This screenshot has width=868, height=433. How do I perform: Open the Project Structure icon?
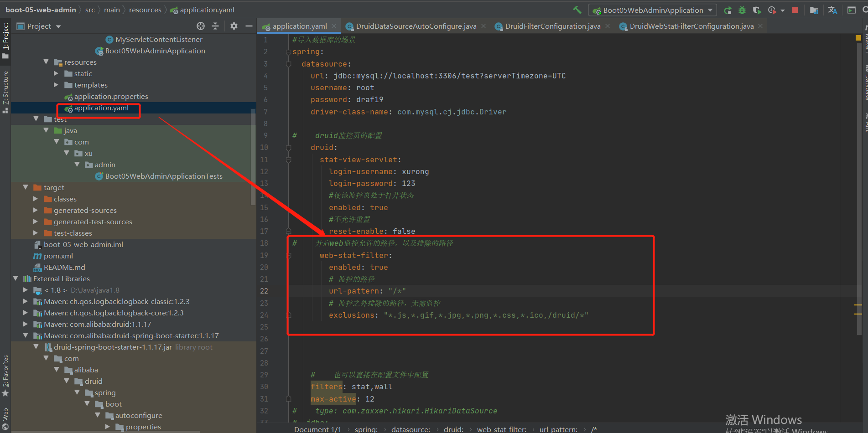pyautogui.click(x=814, y=10)
